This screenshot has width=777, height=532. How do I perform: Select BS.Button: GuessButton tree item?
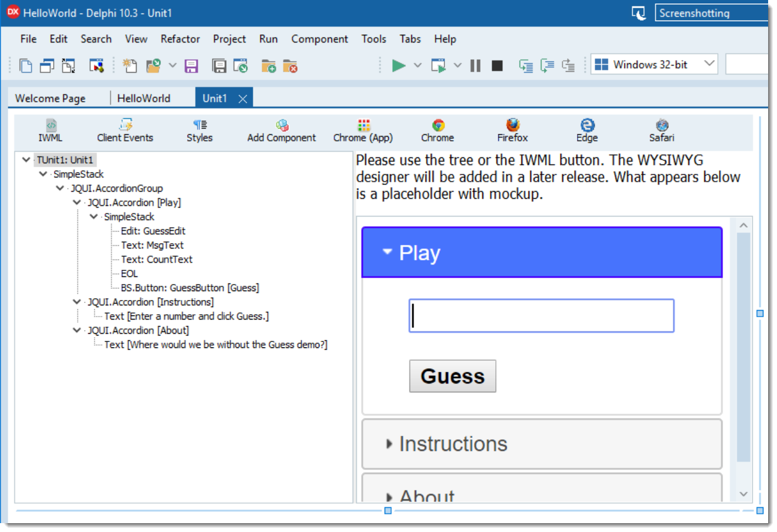pyautogui.click(x=189, y=288)
